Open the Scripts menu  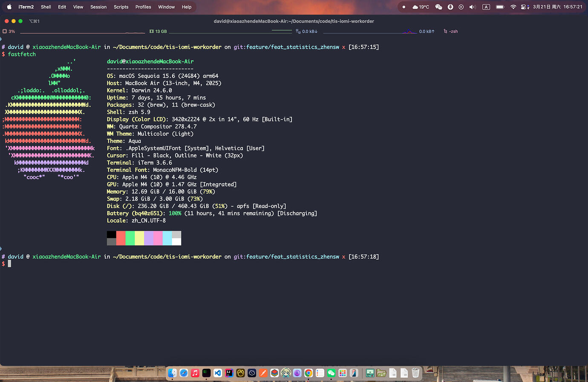click(x=121, y=7)
